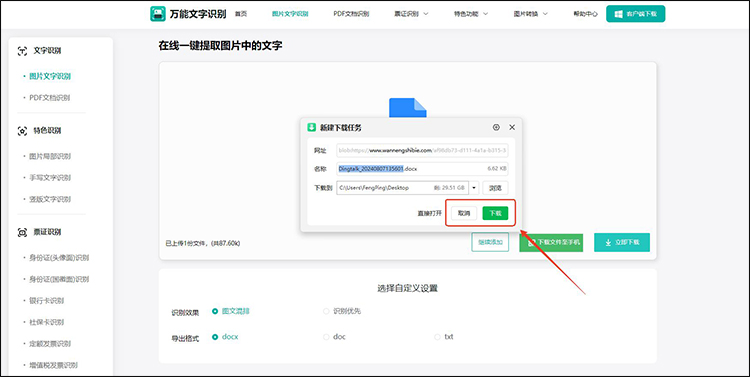
Task: Click the 选择自定义设置 heading
Action: click(x=408, y=288)
